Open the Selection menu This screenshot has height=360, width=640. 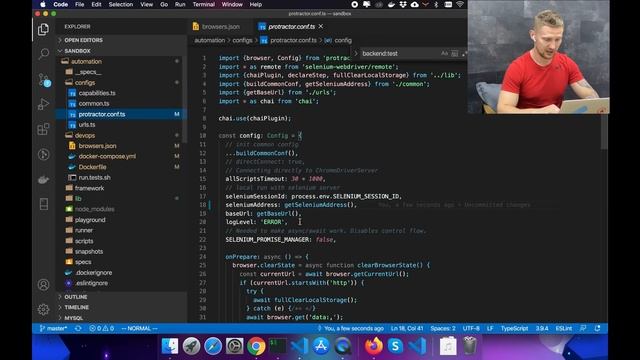pyautogui.click(x=121, y=4)
